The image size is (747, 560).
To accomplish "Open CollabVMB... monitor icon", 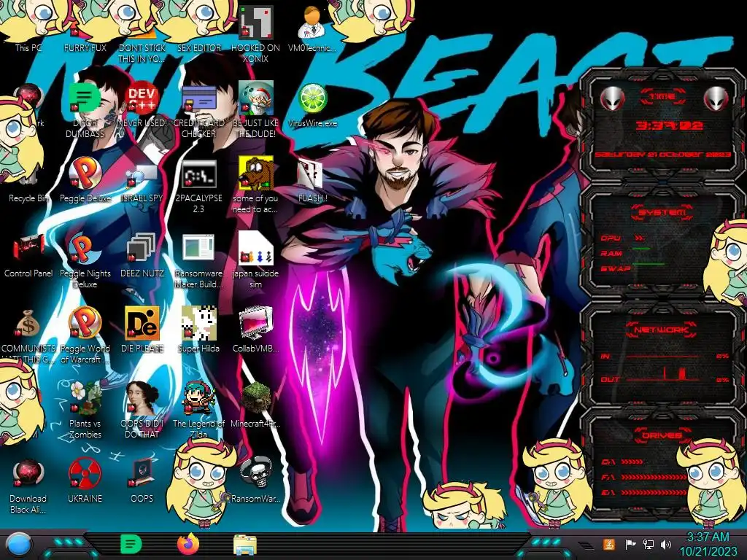I will [x=255, y=330].
